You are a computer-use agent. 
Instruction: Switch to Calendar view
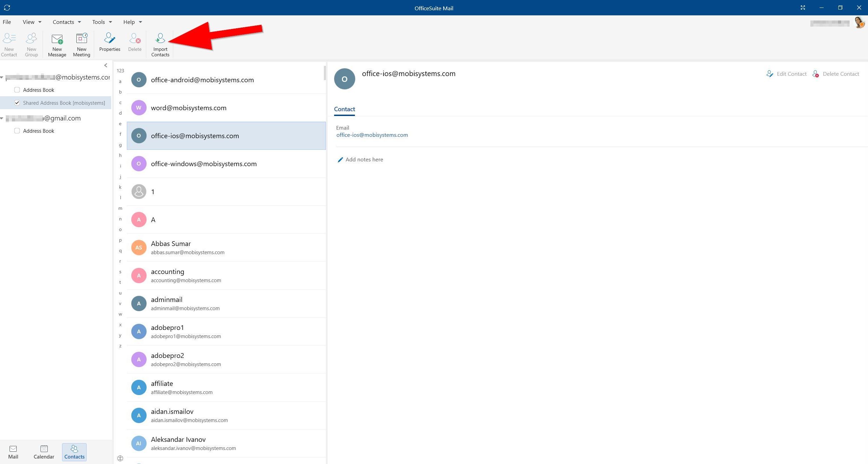(44, 452)
